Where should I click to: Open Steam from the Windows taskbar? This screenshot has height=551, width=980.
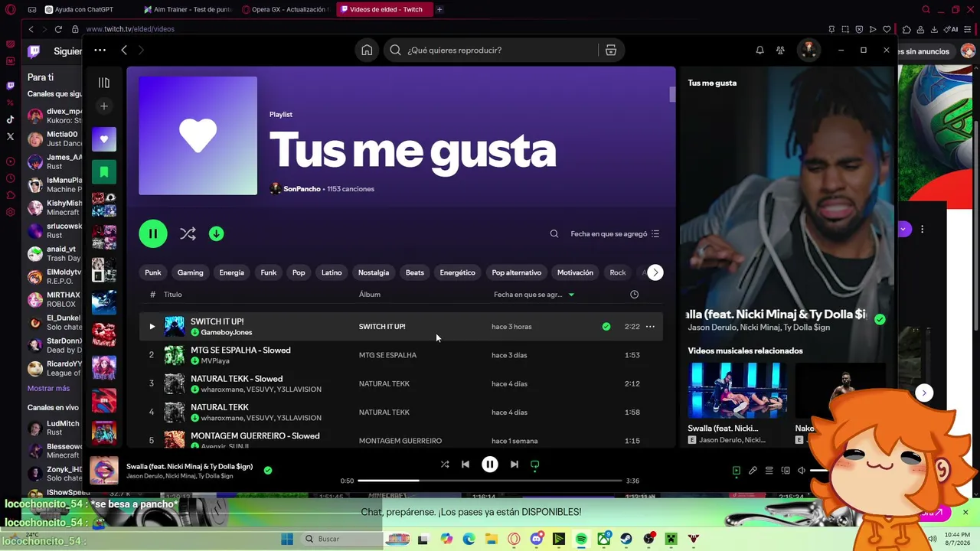point(626,539)
